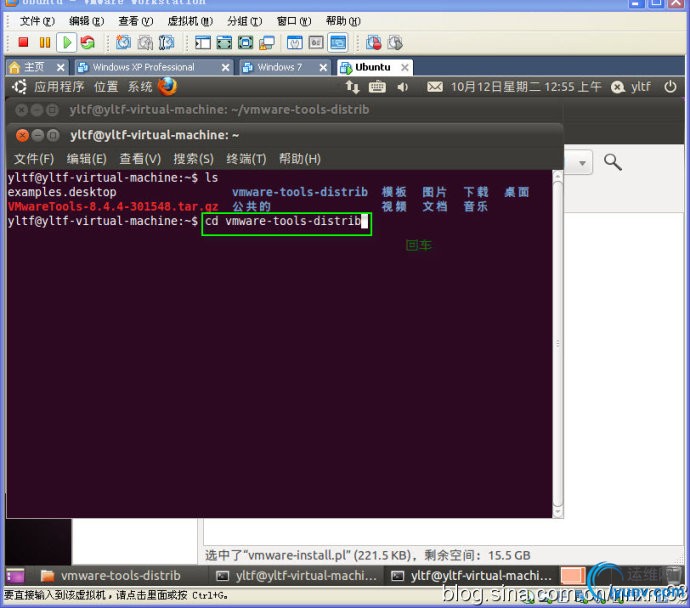Screen dimensions: 690x608
Task: Click the vmware-tools-distrib directory in ls output
Action: 300,192
